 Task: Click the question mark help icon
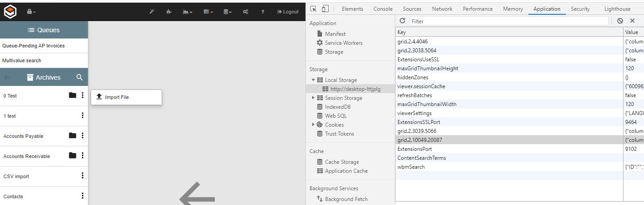(x=263, y=12)
